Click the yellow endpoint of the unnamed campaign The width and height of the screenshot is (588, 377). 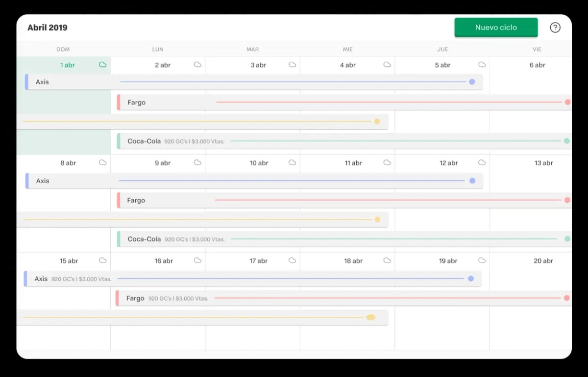(x=377, y=121)
